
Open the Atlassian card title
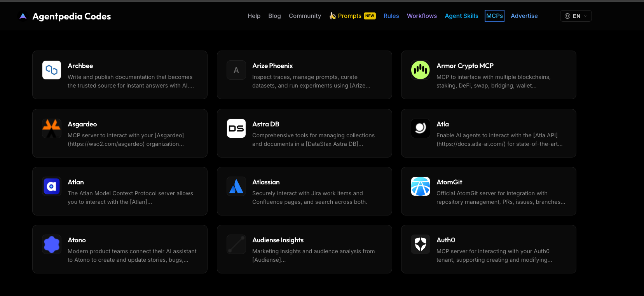266,182
